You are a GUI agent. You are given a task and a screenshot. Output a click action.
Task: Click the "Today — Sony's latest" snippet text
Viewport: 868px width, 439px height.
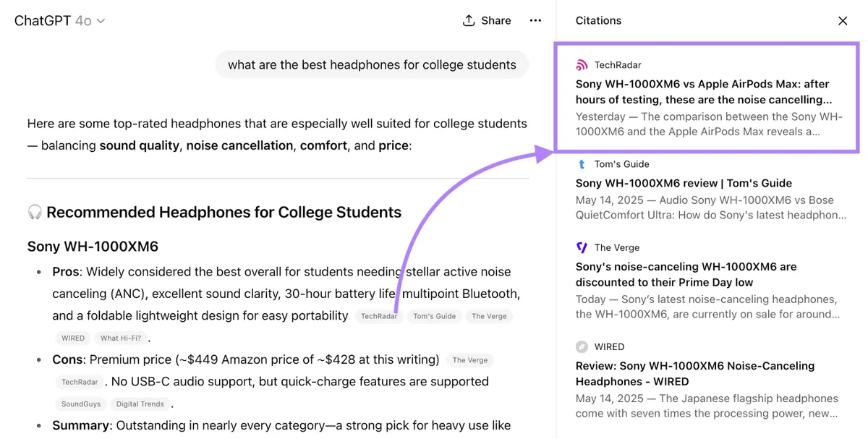point(707,307)
